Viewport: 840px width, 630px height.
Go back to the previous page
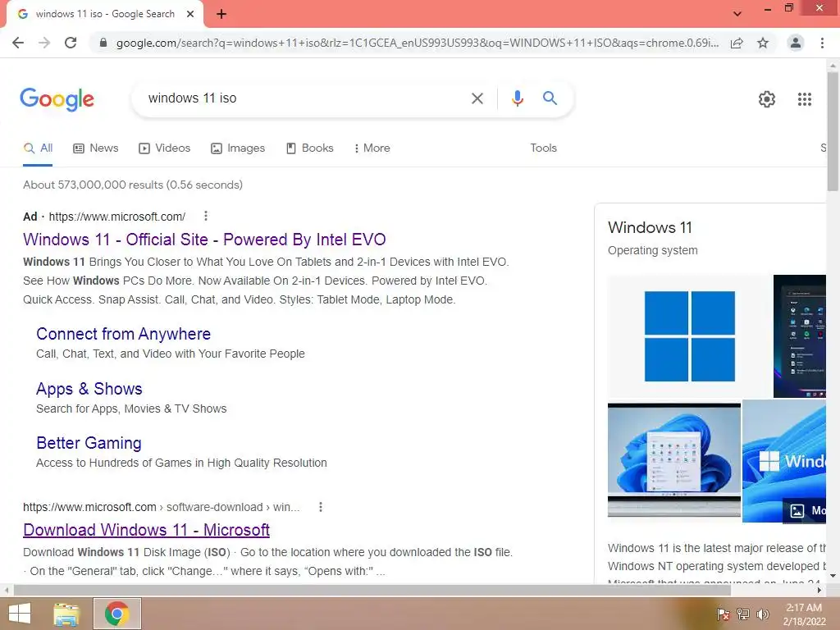[18, 43]
